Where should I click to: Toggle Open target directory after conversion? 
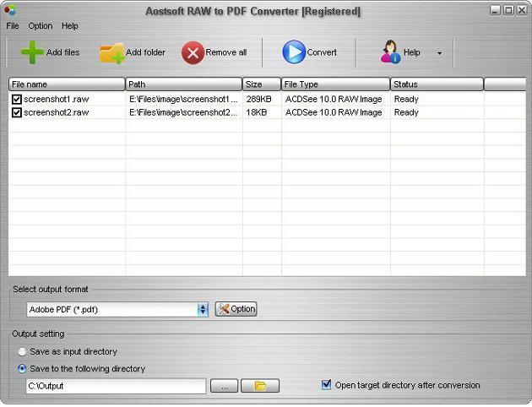[x=326, y=384]
